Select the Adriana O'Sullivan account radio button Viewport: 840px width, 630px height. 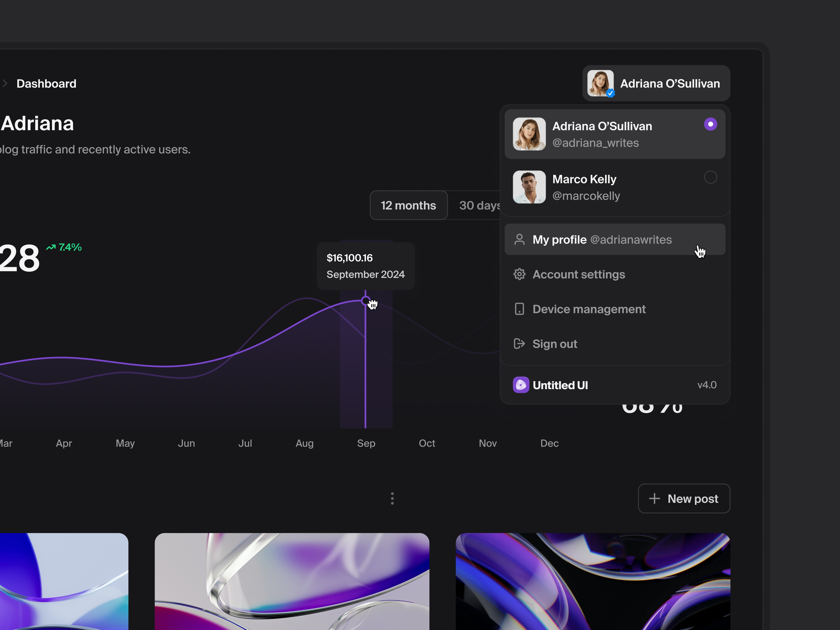tap(710, 124)
